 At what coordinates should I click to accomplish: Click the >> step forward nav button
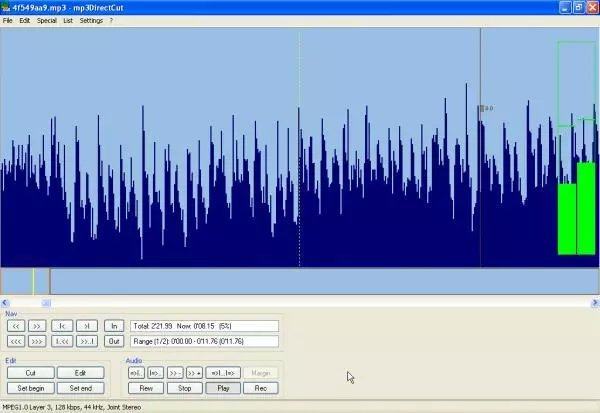coord(37,326)
